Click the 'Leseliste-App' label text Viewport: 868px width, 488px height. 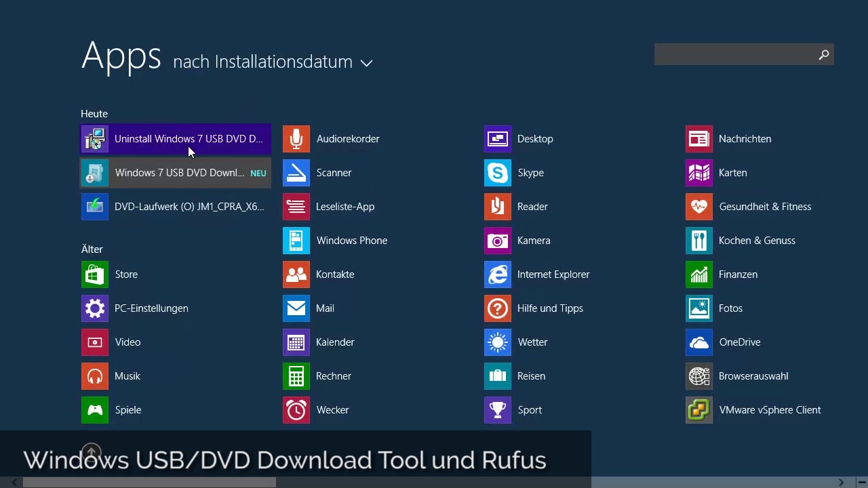coord(345,207)
